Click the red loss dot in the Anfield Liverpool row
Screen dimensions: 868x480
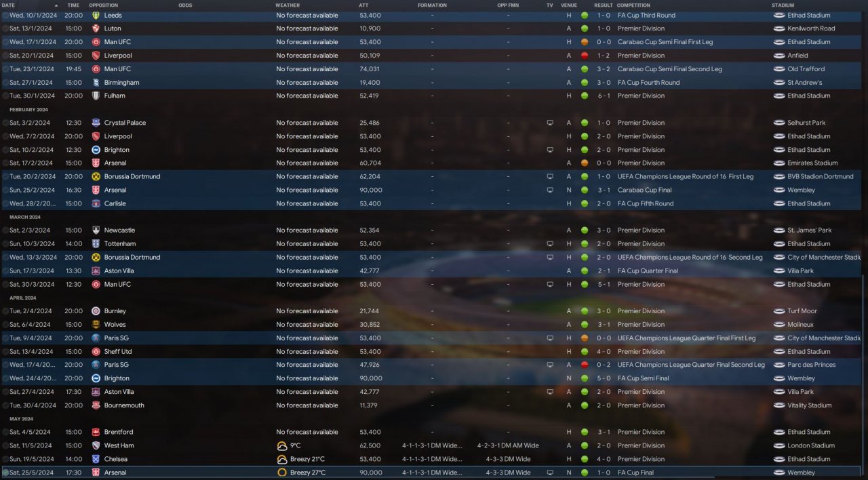coord(585,56)
